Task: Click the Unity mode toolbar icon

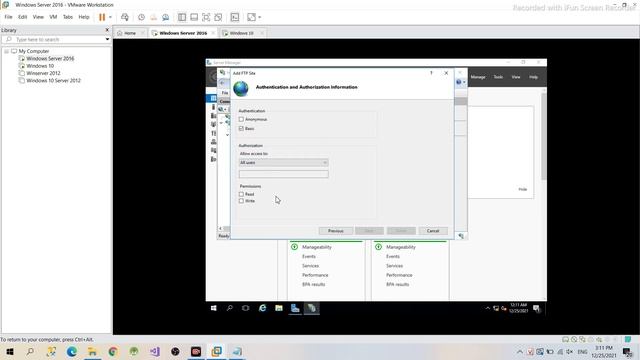Action: 218,17
